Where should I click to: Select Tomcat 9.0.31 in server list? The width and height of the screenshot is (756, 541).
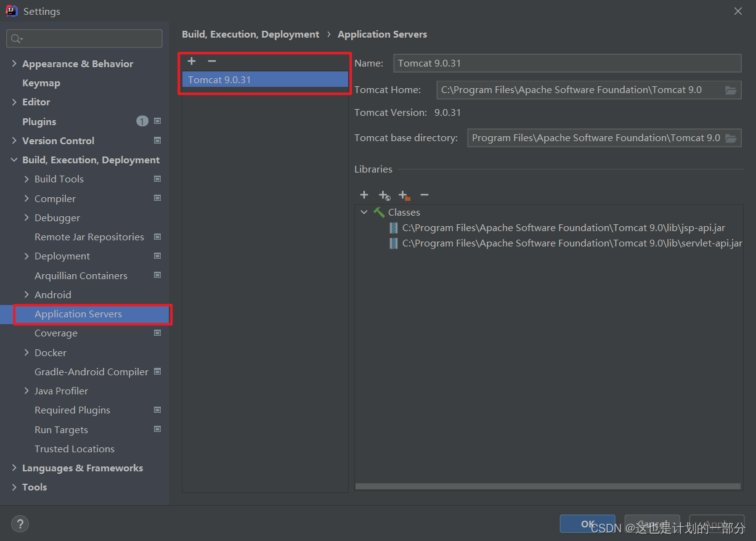pyautogui.click(x=265, y=79)
